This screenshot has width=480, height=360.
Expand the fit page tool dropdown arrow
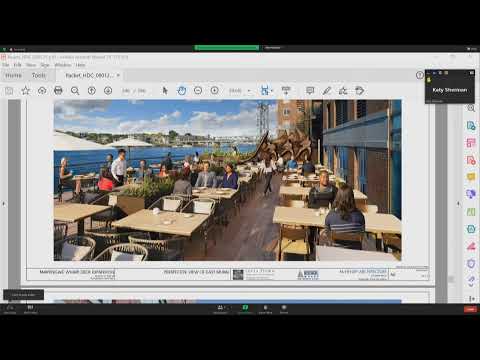[x=272, y=91]
